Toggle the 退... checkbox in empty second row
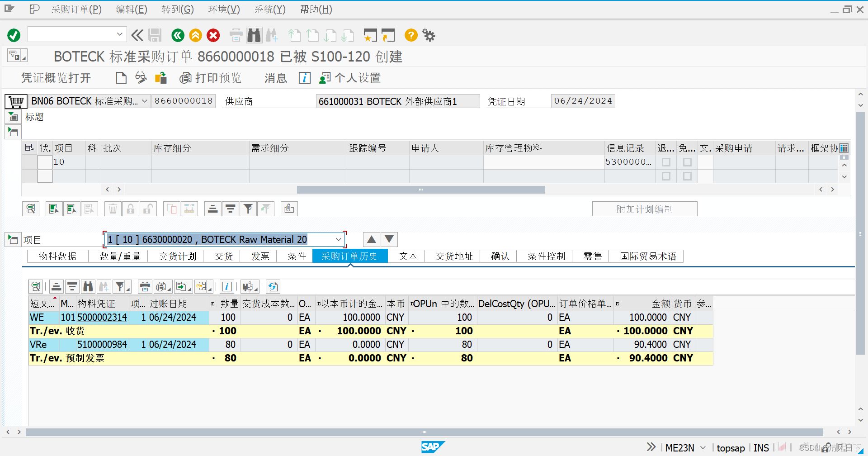Viewport: 868px width, 456px height. (x=666, y=176)
